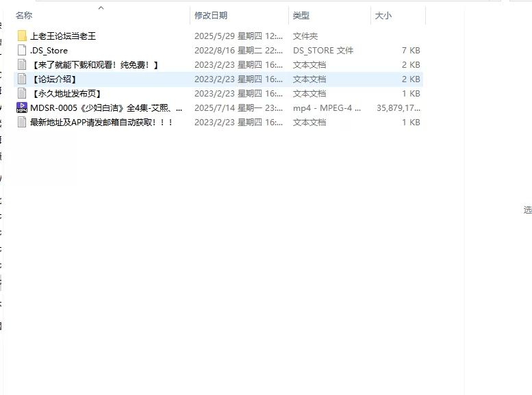532x395 pixels.
Task: Click the date 2025/5/29 星期四 of the folder
Action: click(238, 36)
